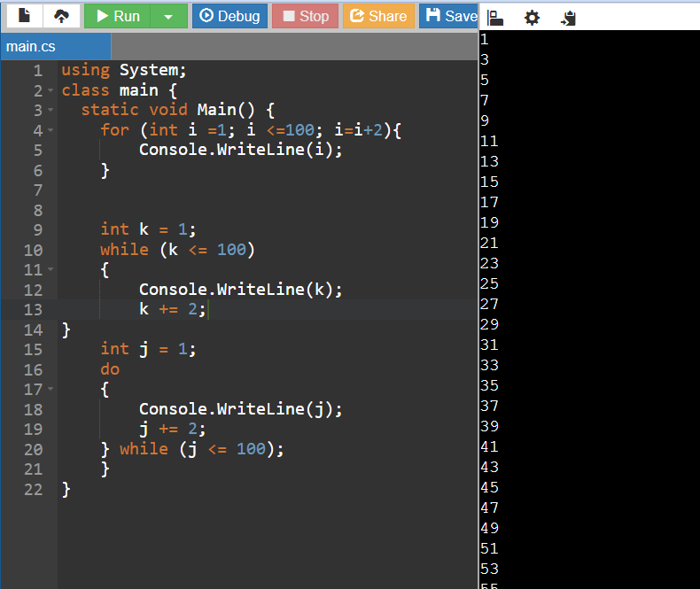Click line number 1 in the gutter
Image resolution: width=700 pixels, height=589 pixels.
click(x=38, y=71)
